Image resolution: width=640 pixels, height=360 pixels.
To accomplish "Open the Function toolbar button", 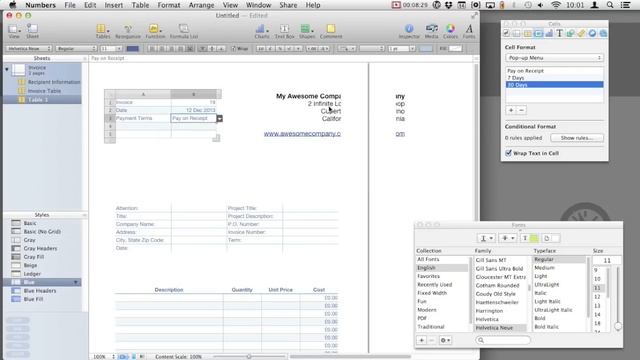I will [x=155, y=31].
